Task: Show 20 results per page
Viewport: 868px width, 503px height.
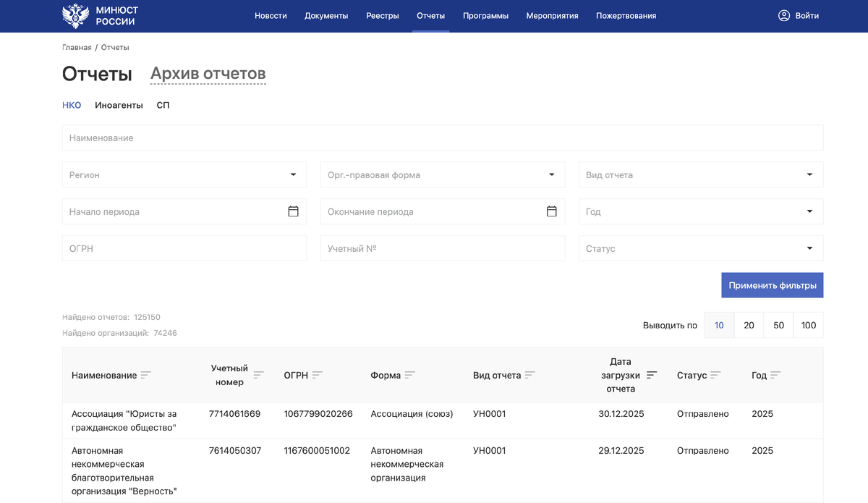Action: pos(749,325)
